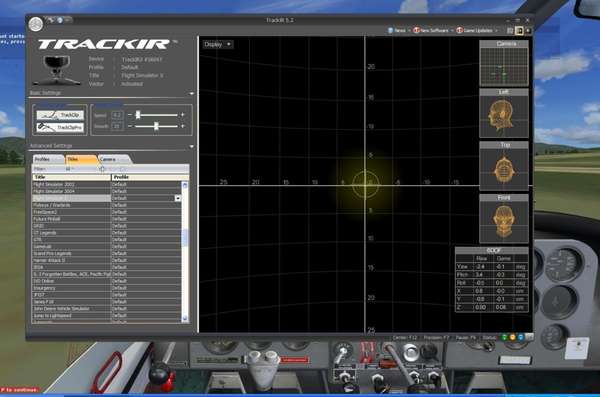Click the TrackIR camera device image
Image resolution: width=600 pixels, height=397 pixels.
[57, 70]
